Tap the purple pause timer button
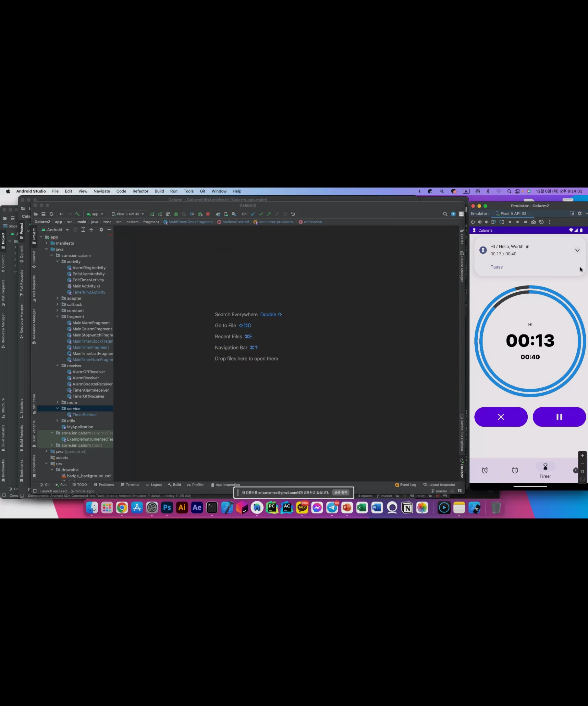 [559, 417]
